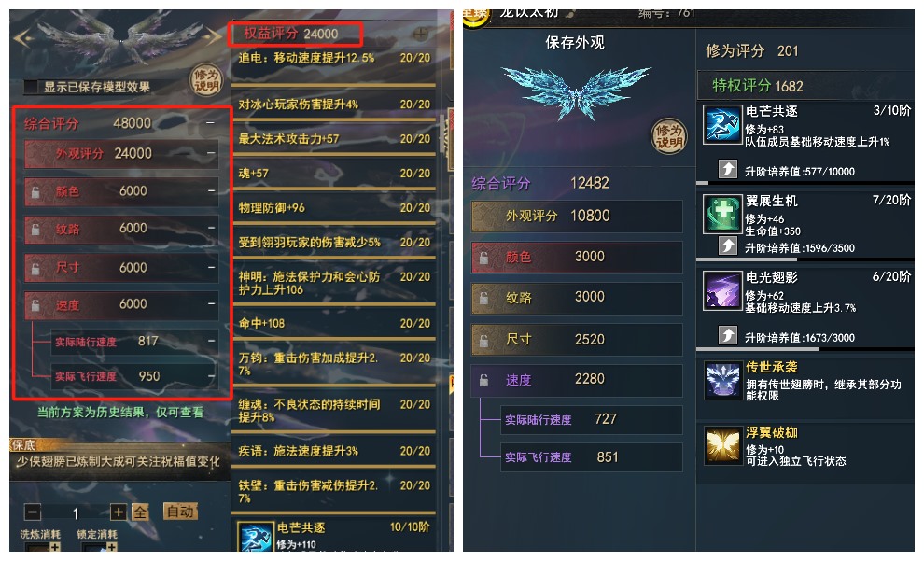This screenshot has width=924, height=561.
Task: Select the purple 电光翅影 skill icon
Action: 721,290
